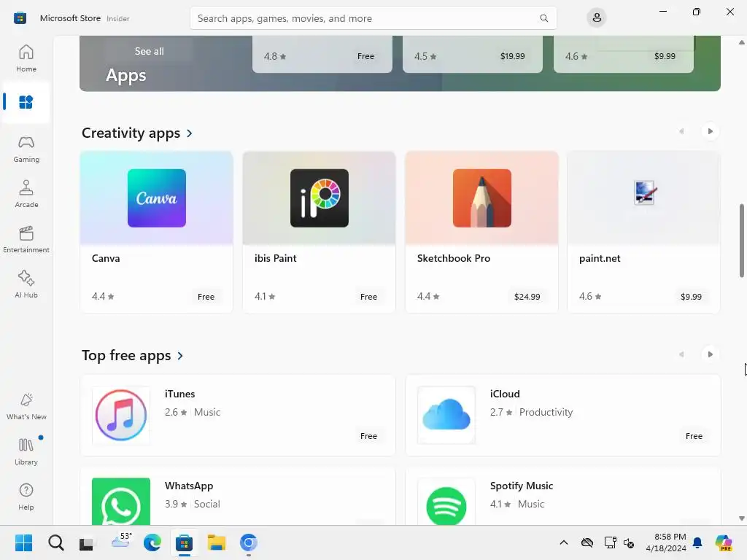
Task: Click Free button on iTunes row
Action: (368, 436)
